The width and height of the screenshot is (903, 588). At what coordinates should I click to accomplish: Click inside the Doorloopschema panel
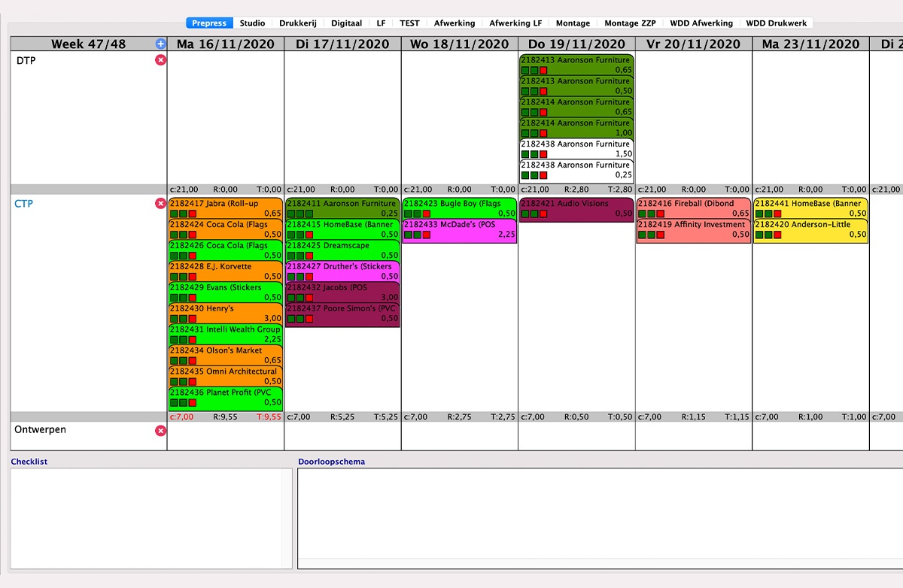[600, 518]
